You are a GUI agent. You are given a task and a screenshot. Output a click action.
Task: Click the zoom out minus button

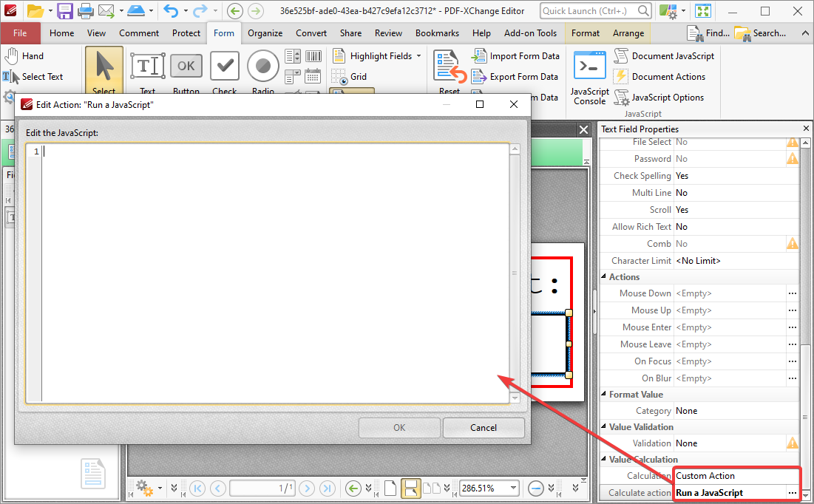coord(535,488)
